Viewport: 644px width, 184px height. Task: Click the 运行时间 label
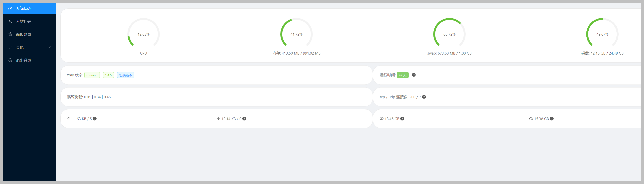tap(387, 75)
